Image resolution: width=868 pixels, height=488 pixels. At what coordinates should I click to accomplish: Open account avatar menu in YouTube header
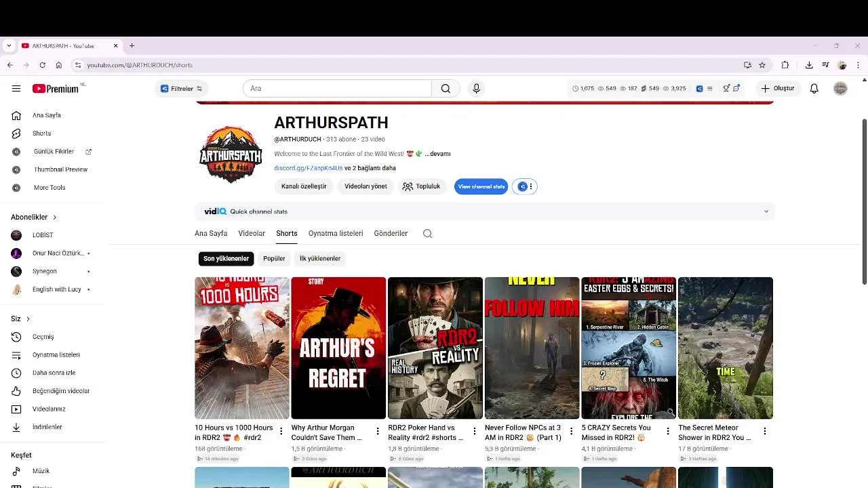(x=840, y=89)
